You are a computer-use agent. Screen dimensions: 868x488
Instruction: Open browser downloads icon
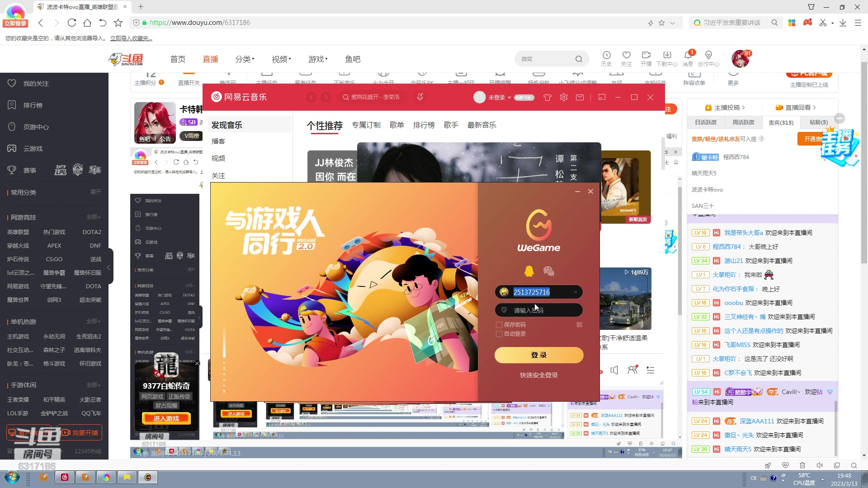pos(843,23)
